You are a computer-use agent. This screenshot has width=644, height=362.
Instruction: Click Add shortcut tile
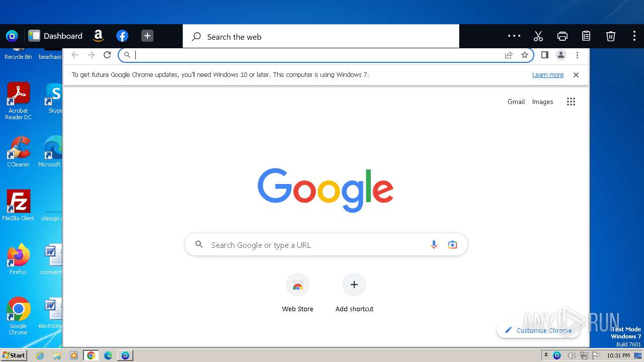354,293
